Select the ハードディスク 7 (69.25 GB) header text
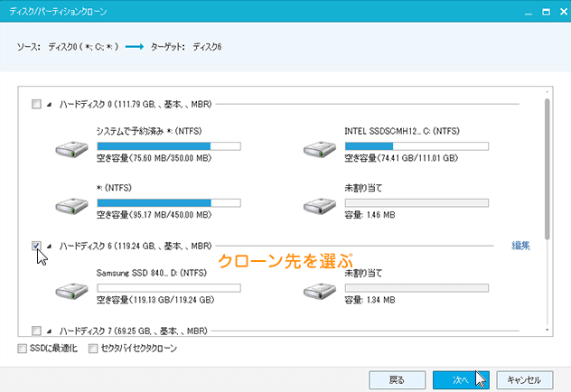 (134, 331)
